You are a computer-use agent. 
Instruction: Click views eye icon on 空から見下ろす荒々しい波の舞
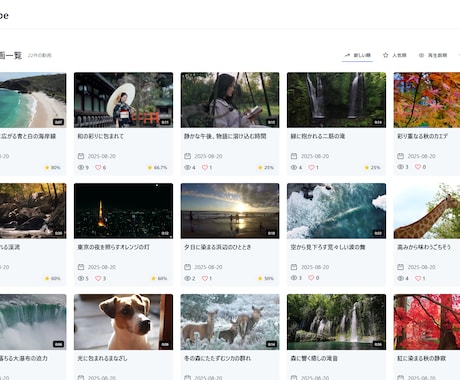click(294, 278)
